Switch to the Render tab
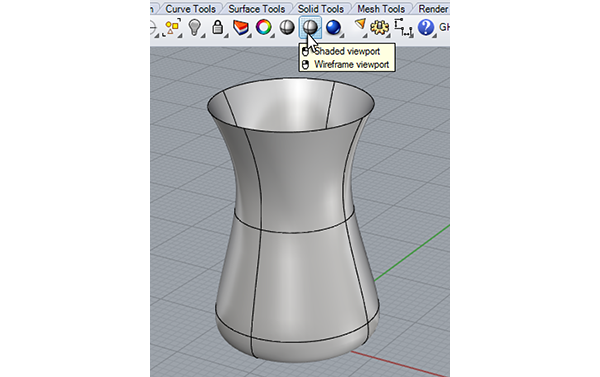 click(x=433, y=9)
